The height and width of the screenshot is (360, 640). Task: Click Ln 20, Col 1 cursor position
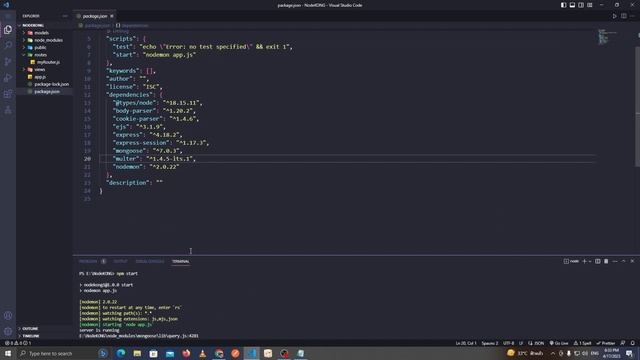(466, 343)
